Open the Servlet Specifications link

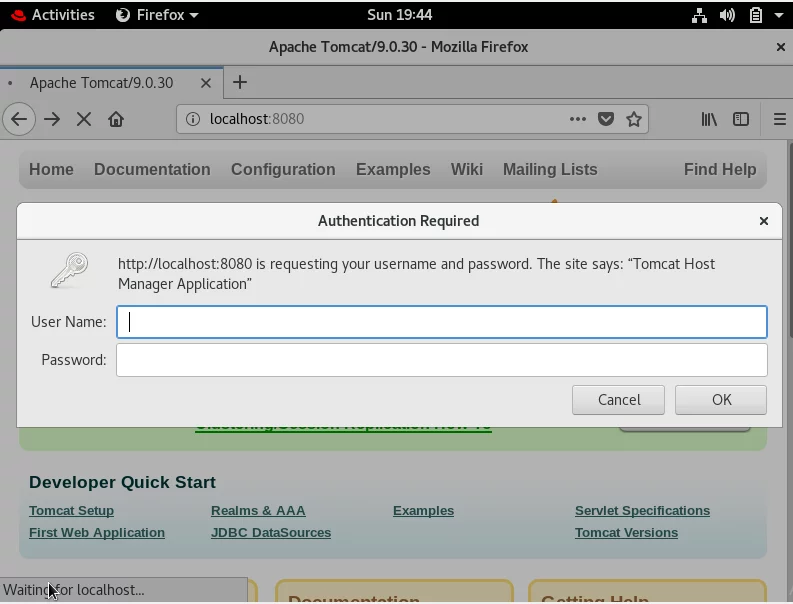tap(642, 511)
